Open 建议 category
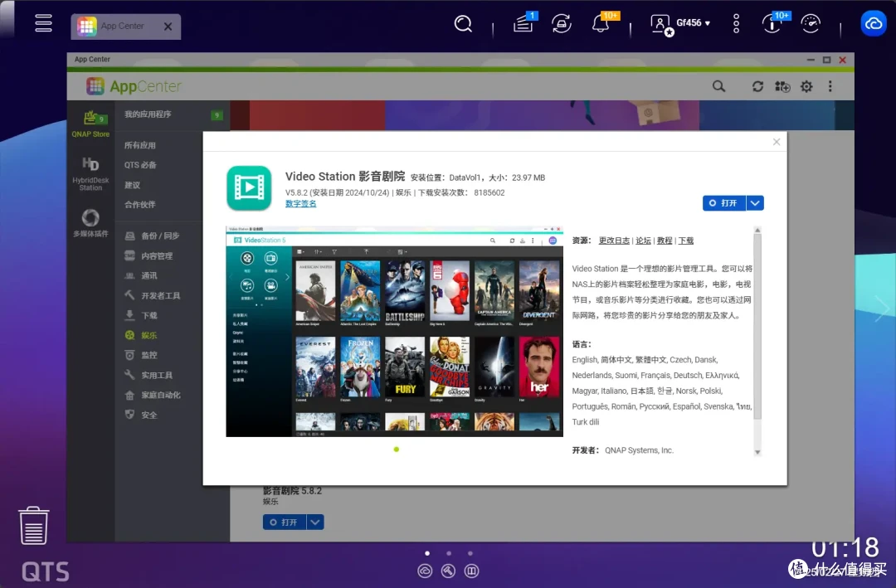Image resolution: width=896 pixels, height=588 pixels. pos(133,185)
